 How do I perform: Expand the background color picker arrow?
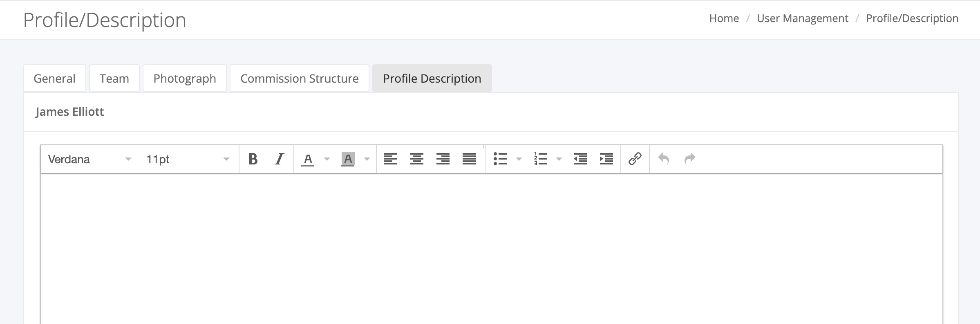[367, 159]
